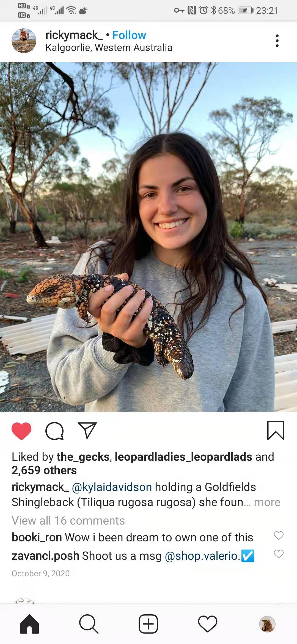The width and height of the screenshot is (297, 644).
Task: Open own profile avatar tab
Action: 267,624
